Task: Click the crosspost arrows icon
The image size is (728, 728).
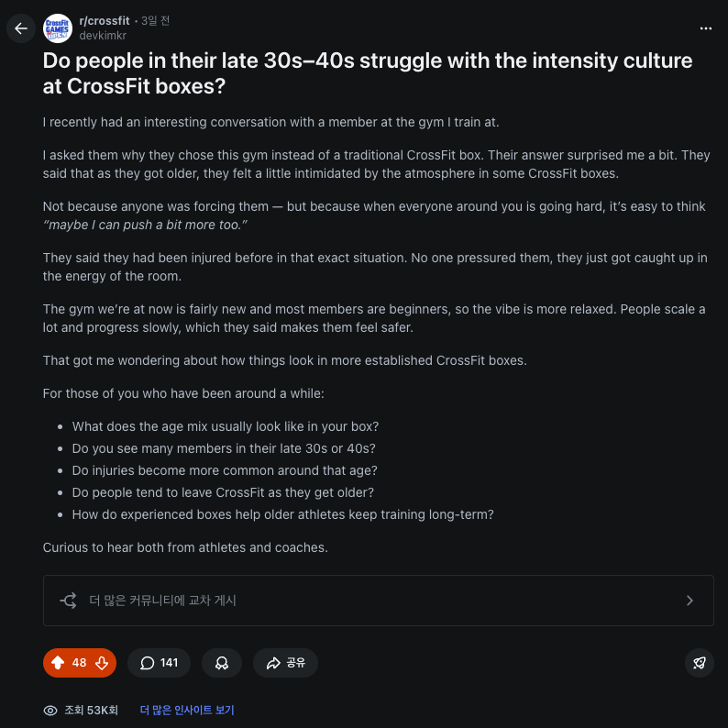Action: (69, 601)
